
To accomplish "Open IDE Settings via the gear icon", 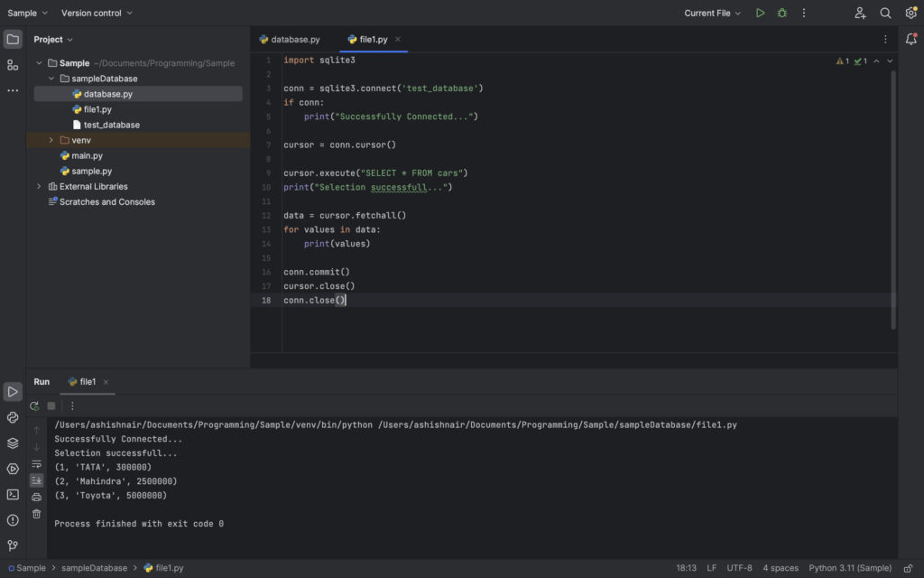I will 910,13.
